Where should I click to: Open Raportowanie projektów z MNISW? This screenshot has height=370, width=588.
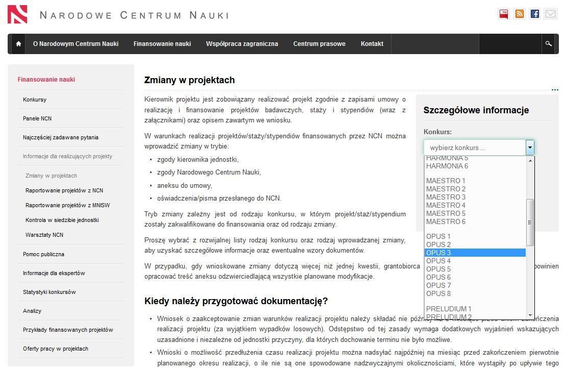67,206
